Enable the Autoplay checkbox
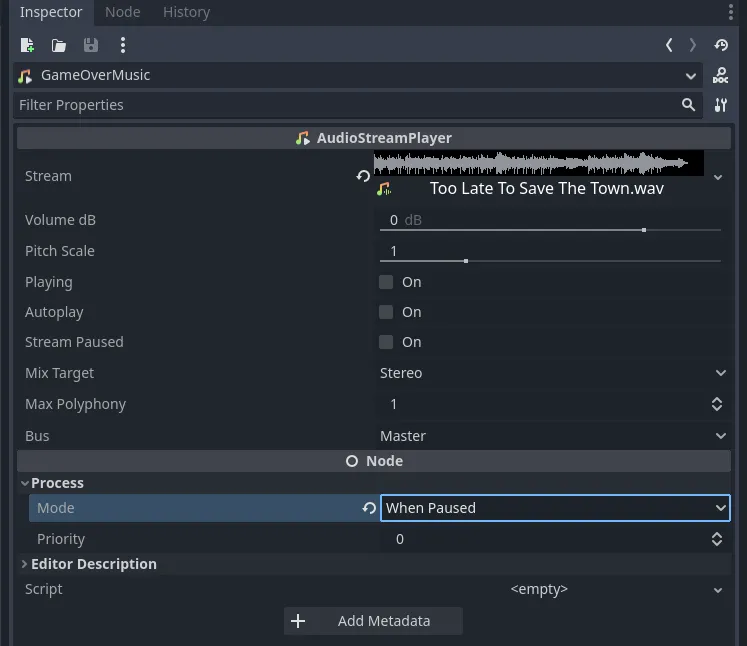This screenshot has width=747, height=646. click(x=386, y=312)
